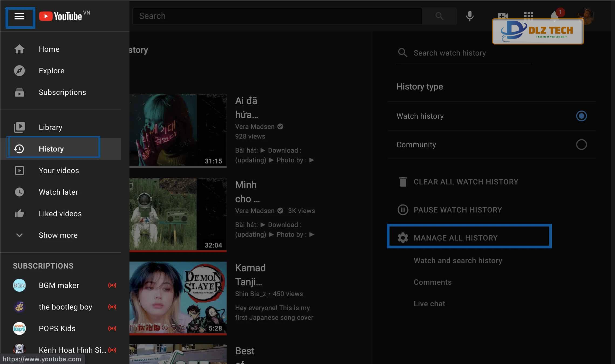
Task: Click the pause circle icon
Action: point(403,210)
